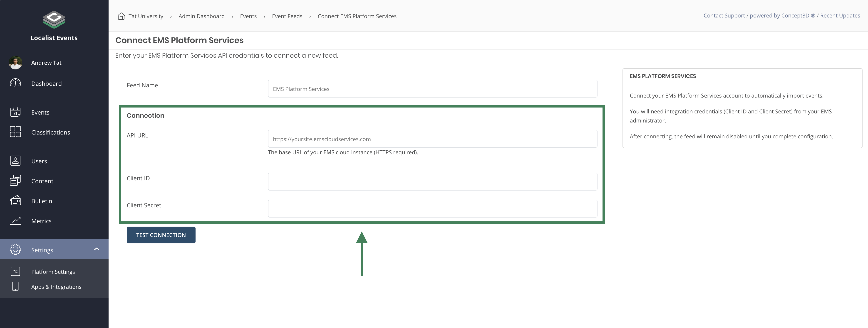Click the Users person icon
The image size is (868, 328).
15,161
